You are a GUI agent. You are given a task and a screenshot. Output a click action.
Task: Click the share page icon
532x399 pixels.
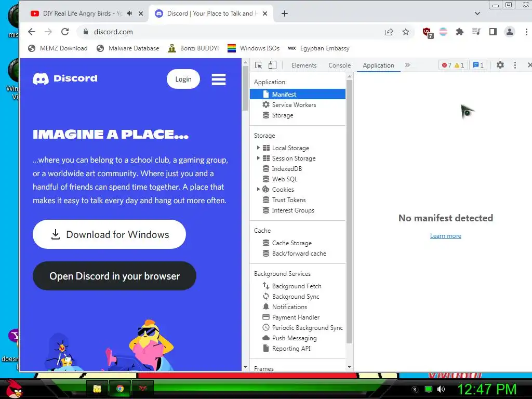[389, 32]
